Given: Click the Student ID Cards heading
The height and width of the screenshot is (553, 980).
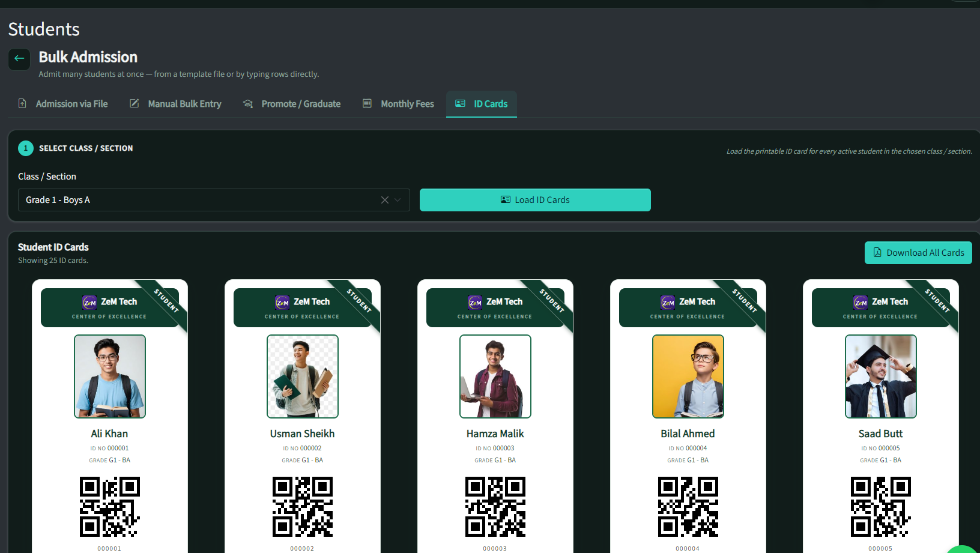Looking at the screenshot, I should (53, 247).
